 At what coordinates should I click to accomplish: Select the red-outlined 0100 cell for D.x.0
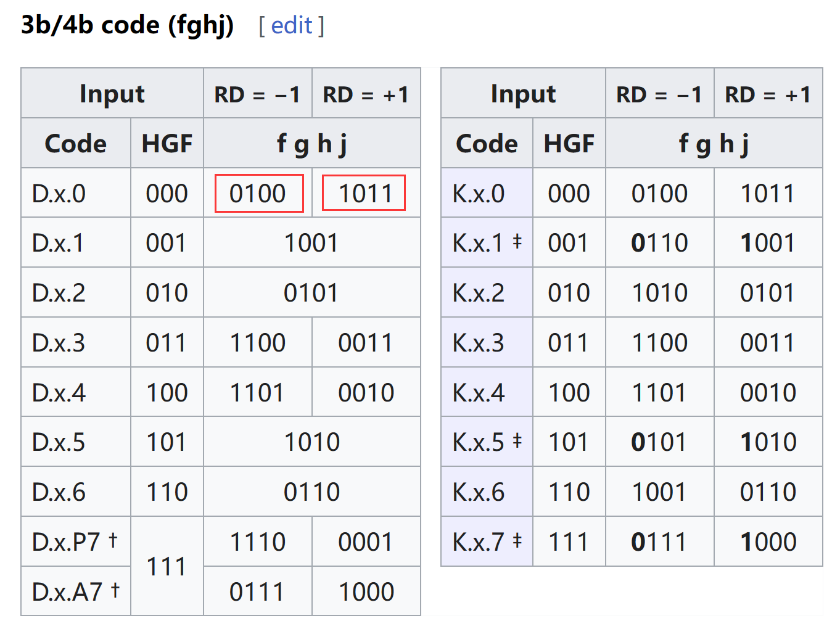tap(258, 194)
